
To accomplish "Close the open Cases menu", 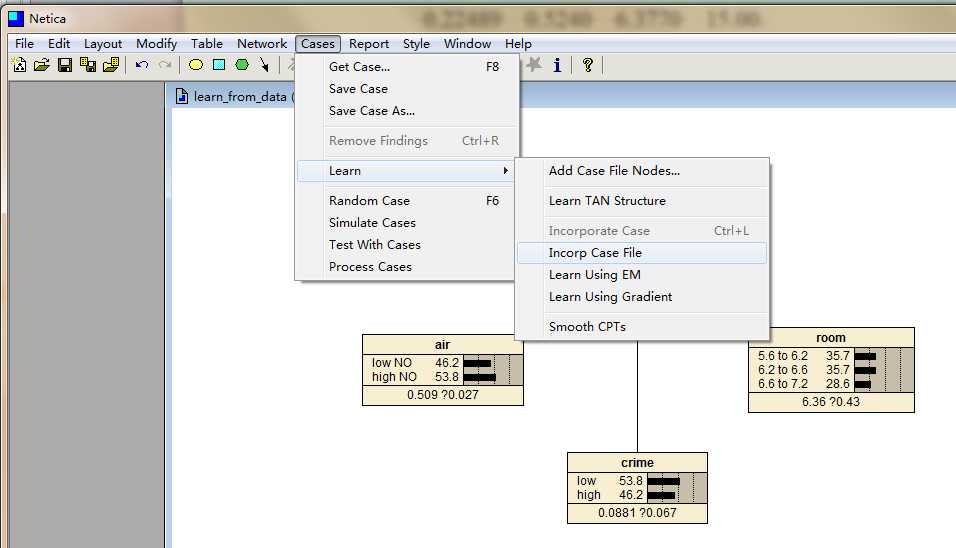I will pyautogui.click(x=318, y=44).
